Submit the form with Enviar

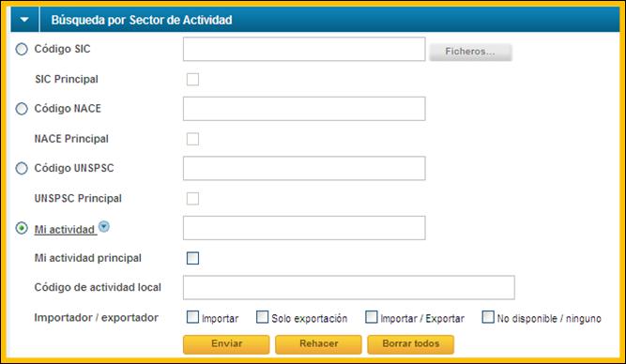(x=226, y=344)
